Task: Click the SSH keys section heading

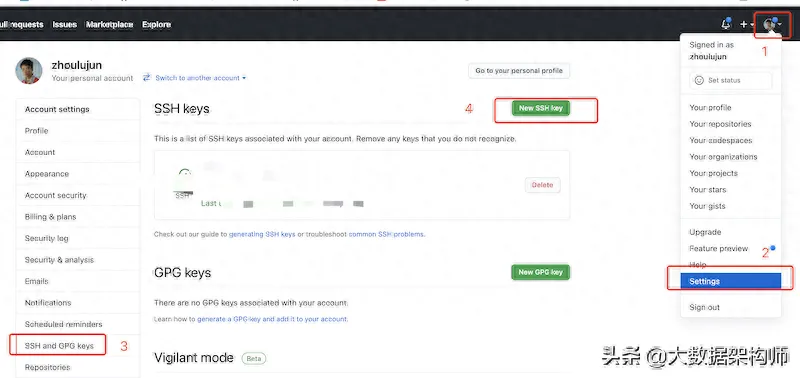Action: pyautogui.click(x=182, y=109)
